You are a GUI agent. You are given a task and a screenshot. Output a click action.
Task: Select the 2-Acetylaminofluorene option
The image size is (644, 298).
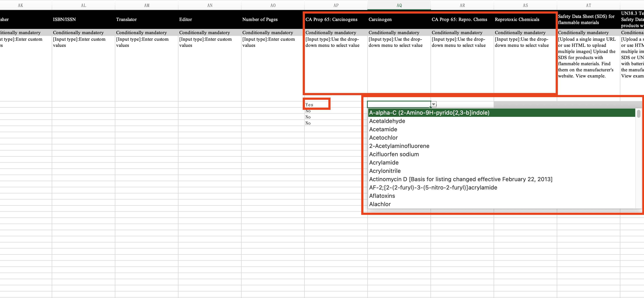click(399, 146)
